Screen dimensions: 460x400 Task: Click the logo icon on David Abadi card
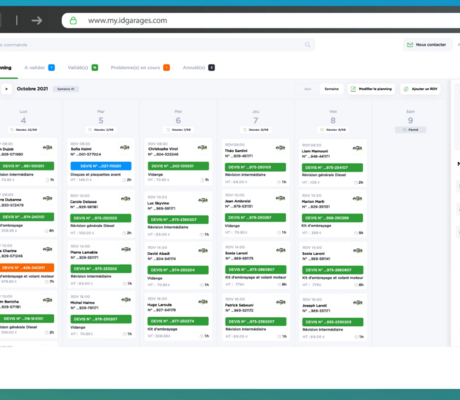point(203,251)
